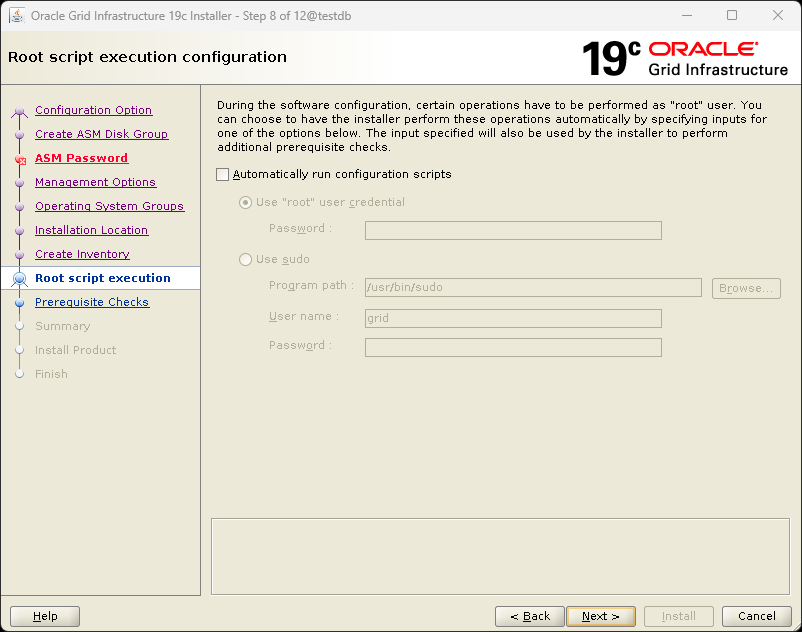Click the Java installer icon in title bar
Screen dimensions: 802x632
click(17, 15)
